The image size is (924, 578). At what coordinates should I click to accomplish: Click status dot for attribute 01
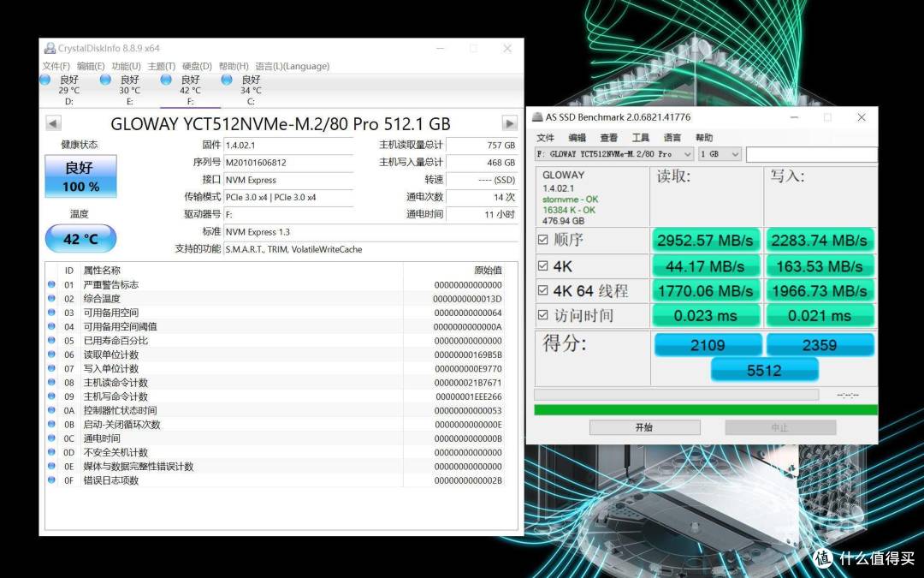tap(51, 284)
